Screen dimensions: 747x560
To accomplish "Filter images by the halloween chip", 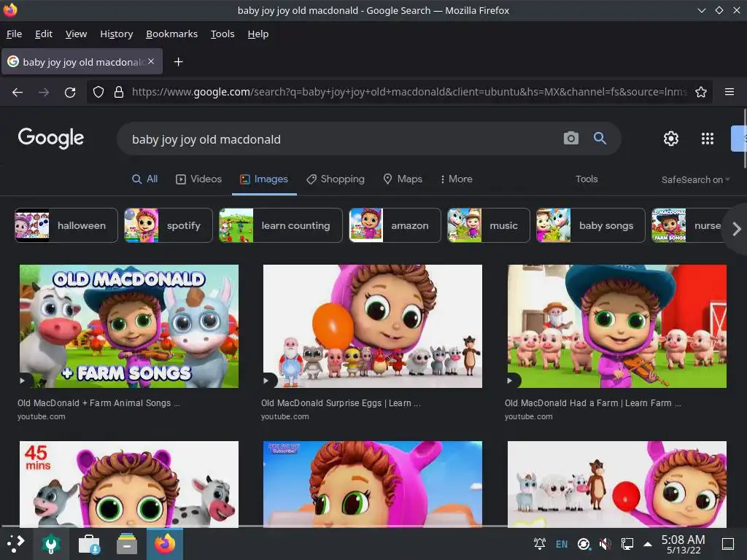I will tap(66, 225).
